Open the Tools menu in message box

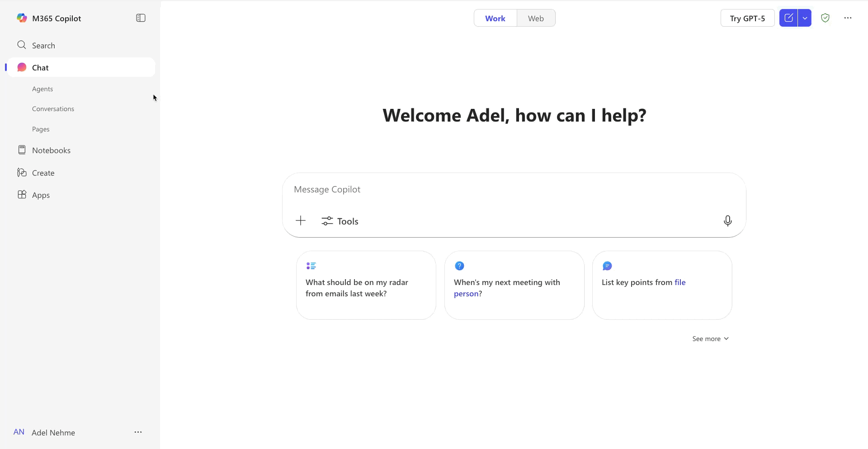(340, 221)
